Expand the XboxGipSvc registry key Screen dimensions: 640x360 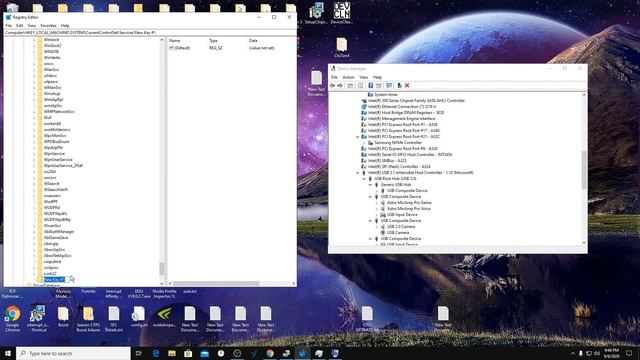34,249
